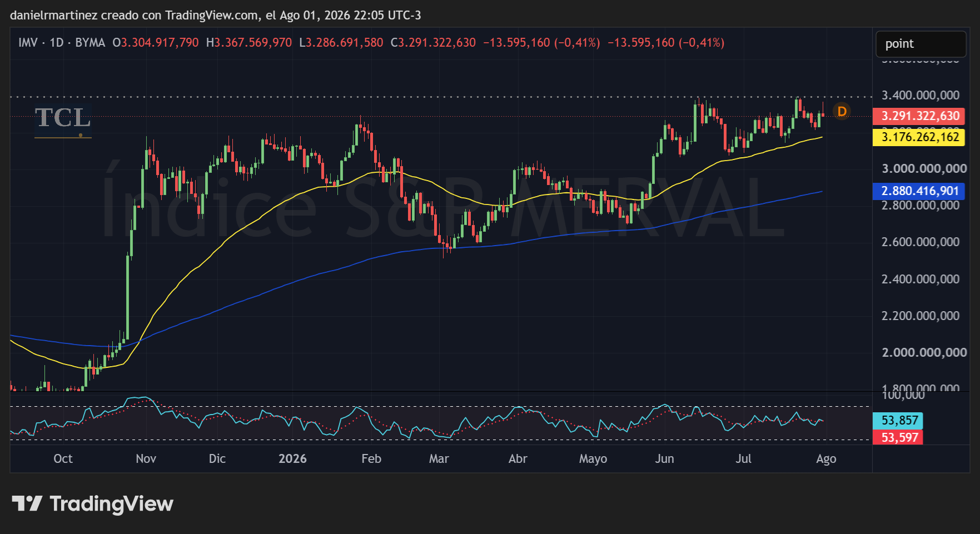This screenshot has width=980, height=534.
Task: Click the 2026 label on the time axis
Action: tap(292, 459)
